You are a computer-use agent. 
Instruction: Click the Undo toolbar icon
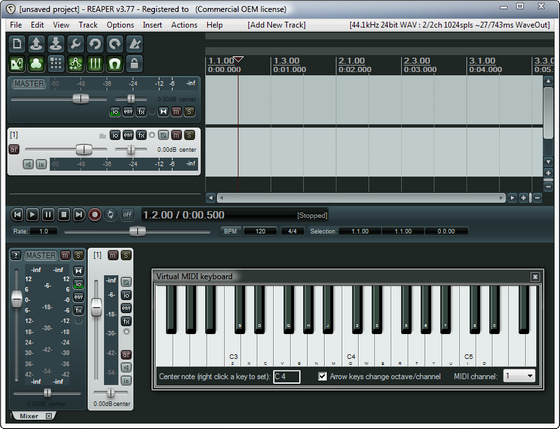click(95, 44)
